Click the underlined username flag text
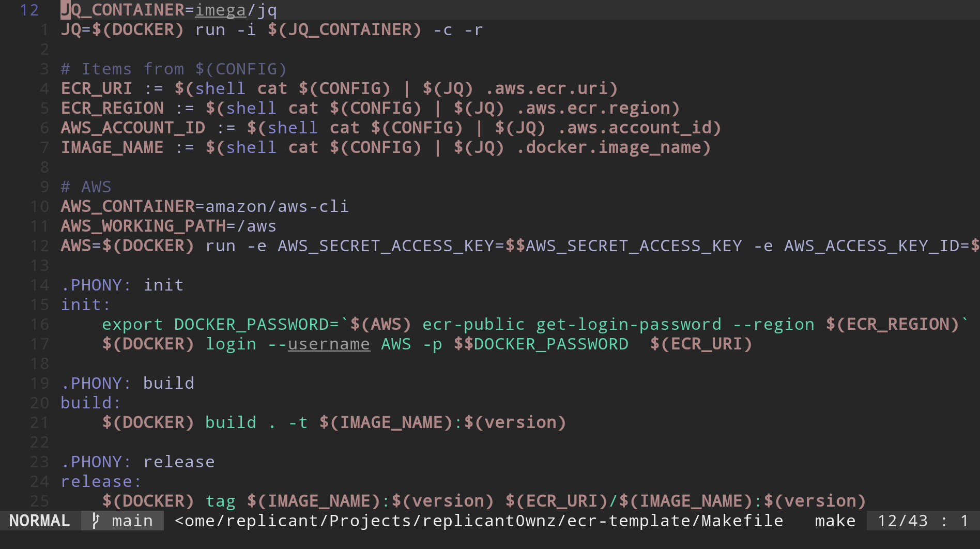The height and width of the screenshot is (549, 980). click(329, 344)
